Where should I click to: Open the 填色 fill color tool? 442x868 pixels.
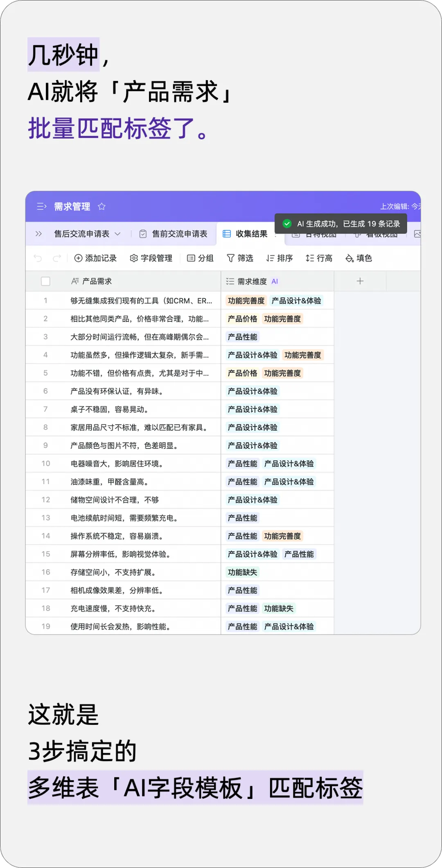point(359,258)
